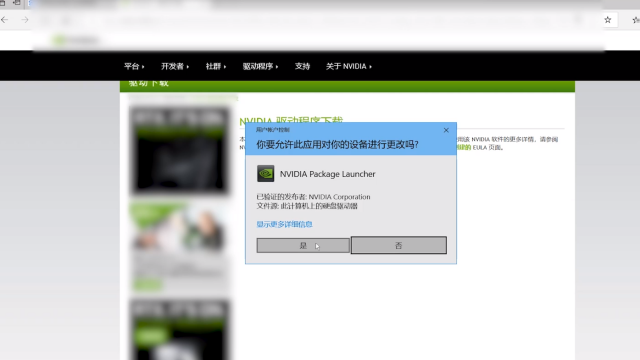640x360 pixels.
Task: Open the bottom sidebar promo thumbnail
Action: coord(179,330)
